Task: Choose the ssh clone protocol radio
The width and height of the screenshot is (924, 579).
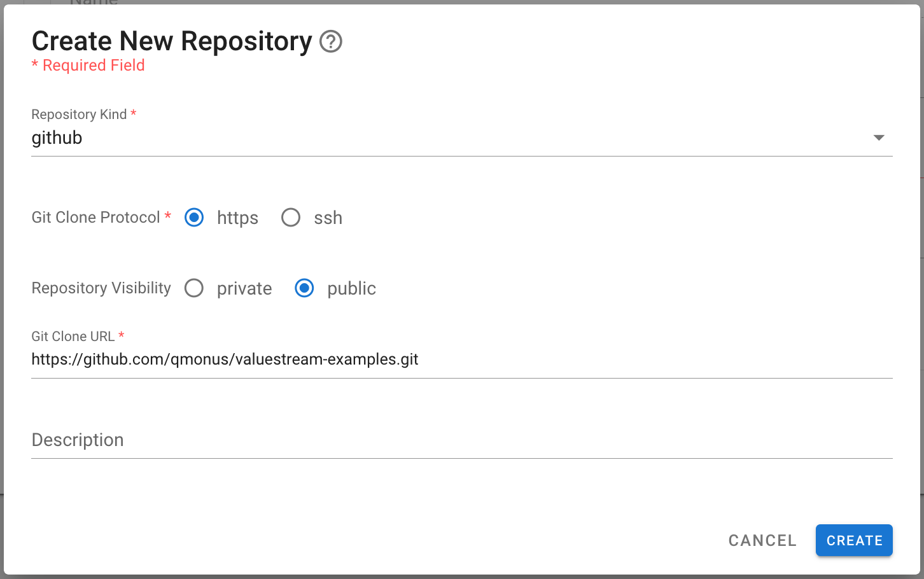Action: click(x=291, y=218)
